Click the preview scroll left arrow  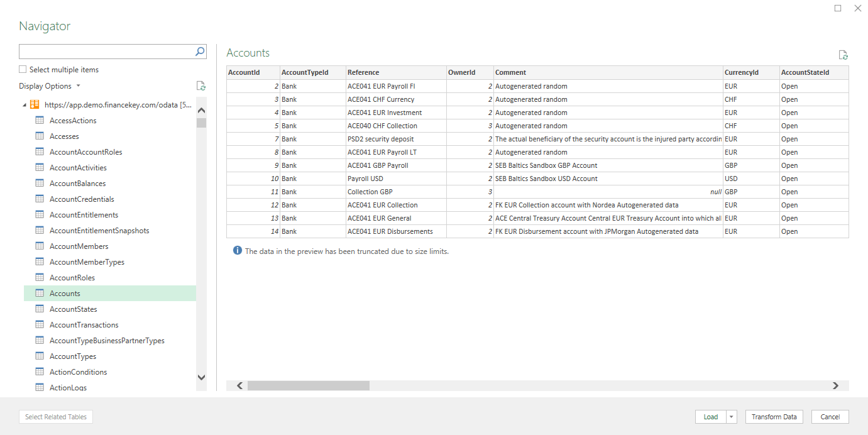(x=239, y=385)
